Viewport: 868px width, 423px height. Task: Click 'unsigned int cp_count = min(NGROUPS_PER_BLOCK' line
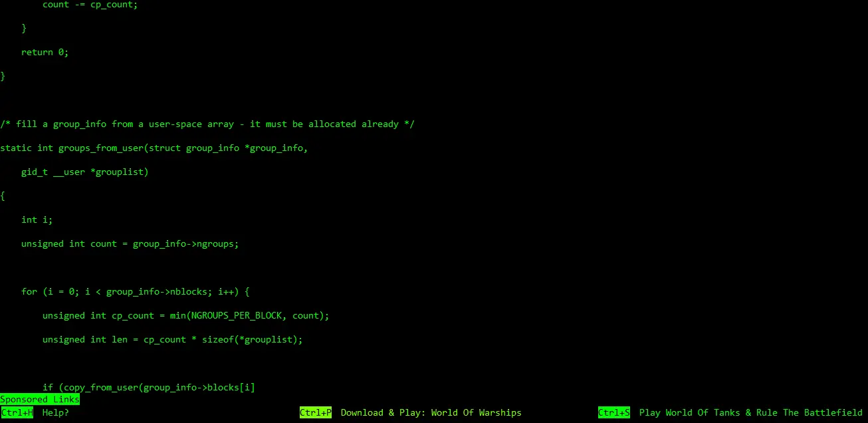pos(186,315)
